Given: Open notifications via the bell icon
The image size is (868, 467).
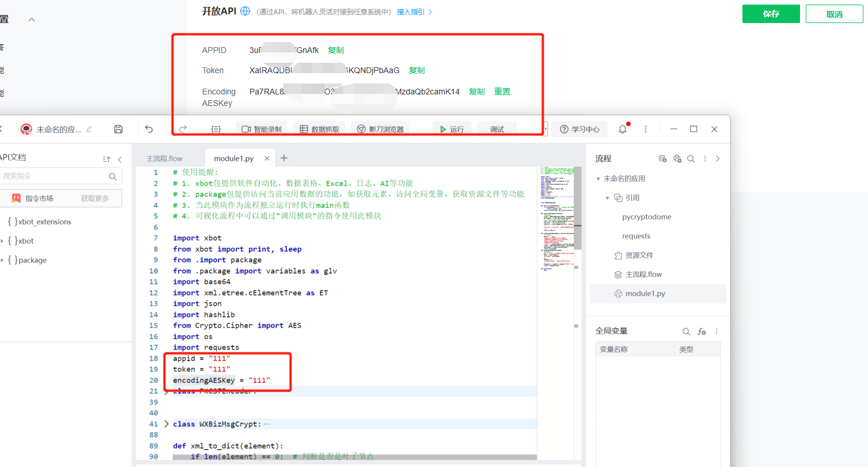Looking at the screenshot, I should pos(622,129).
